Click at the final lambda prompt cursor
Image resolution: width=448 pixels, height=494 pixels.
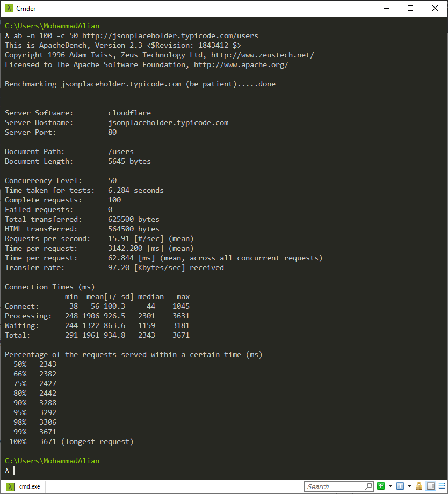pyautogui.click(x=14, y=471)
